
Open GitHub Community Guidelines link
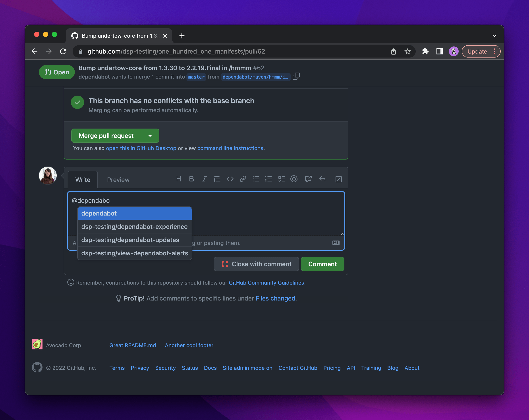pyautogui.click(x=266, y=283)
